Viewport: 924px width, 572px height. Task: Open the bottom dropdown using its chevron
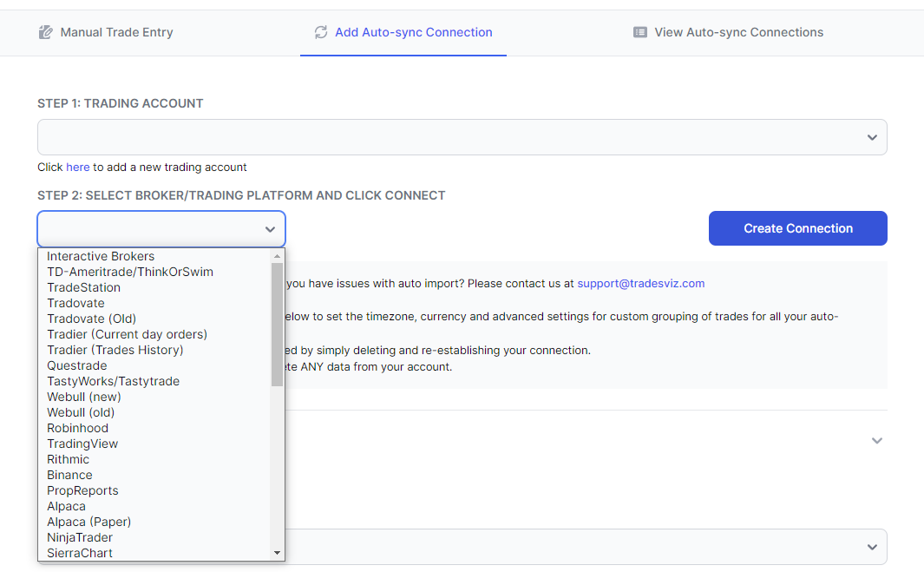pos(872,547)
